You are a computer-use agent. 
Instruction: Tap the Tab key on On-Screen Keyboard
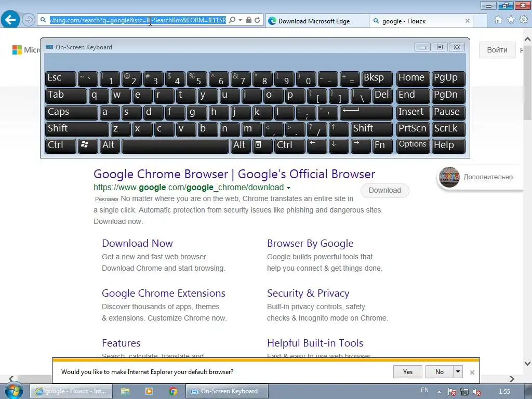(66, 96)
